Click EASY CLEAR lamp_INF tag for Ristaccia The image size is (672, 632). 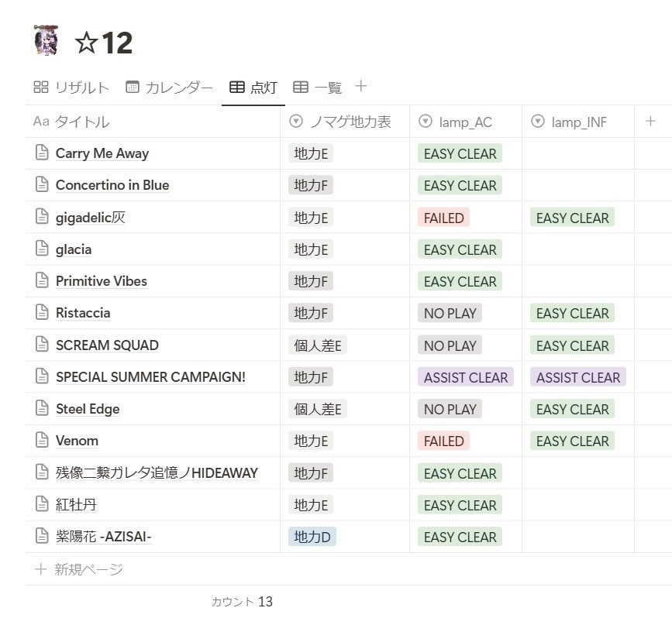coord(573,313)
